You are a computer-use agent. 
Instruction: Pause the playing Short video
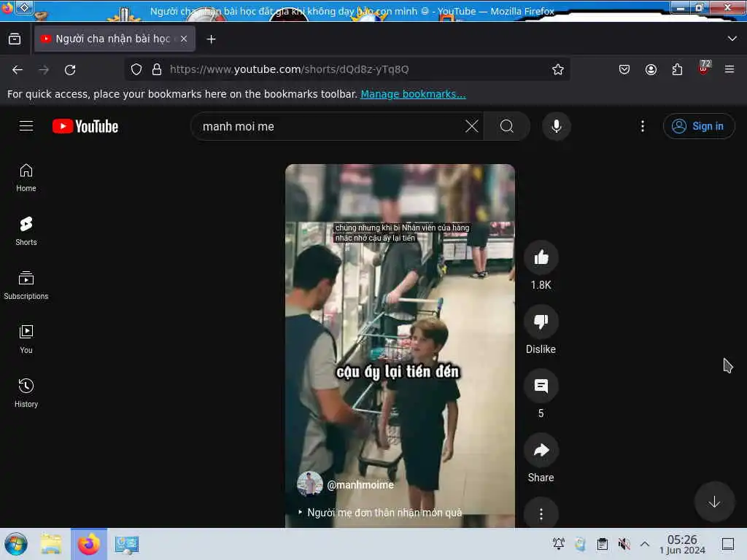click(x=400, y=345)
